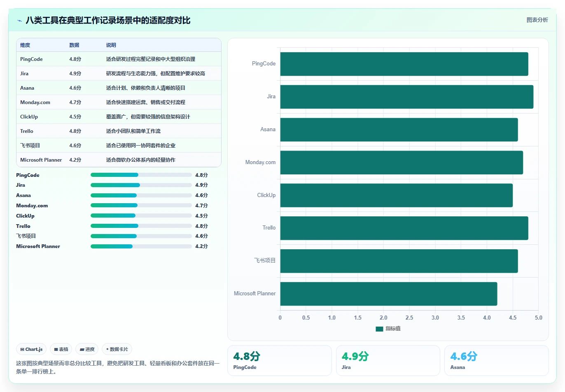Select the text 覆盖面广，但需要较强的信息架构设计
Image resolution: width=565 pixels, height=392 pixels.
coord(148,117)
